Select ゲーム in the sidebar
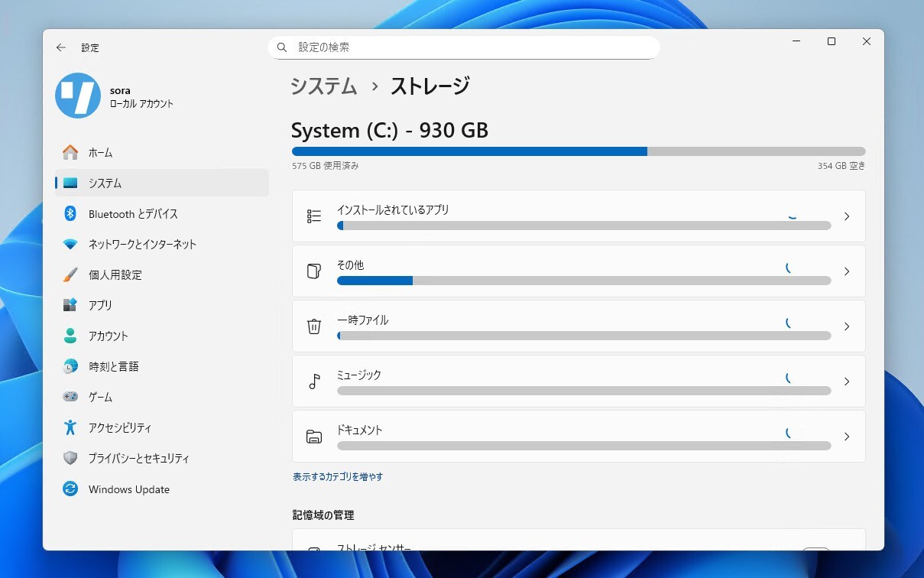Screen dimensions: 924x578 (x=100, y=398)
